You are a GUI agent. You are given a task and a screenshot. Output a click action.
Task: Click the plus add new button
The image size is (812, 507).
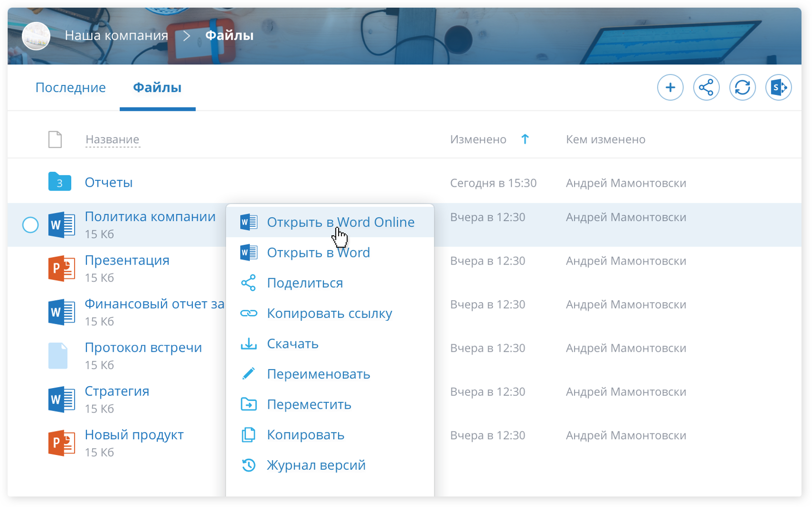(670, 87)
